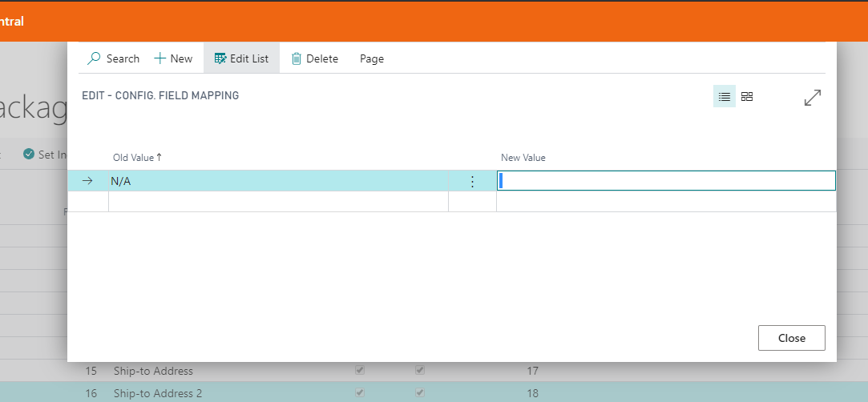Expand the dialog to full screen
Viewport: 868px width, 402px height.
tap(812, 98)
